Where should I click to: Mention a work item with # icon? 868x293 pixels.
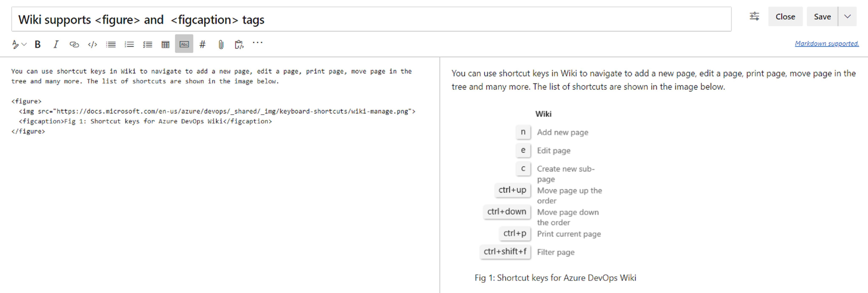pos(203,44)
